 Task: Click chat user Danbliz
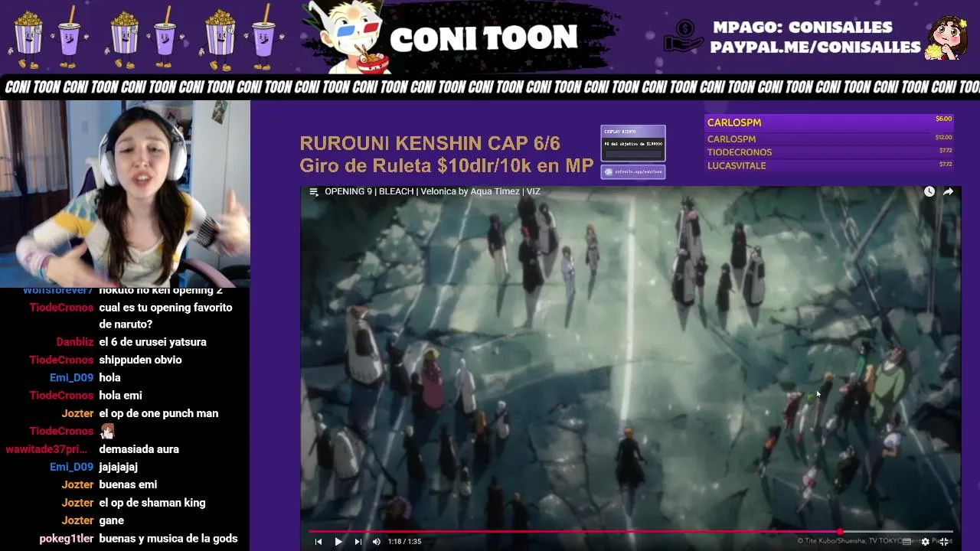click(74, 342)
